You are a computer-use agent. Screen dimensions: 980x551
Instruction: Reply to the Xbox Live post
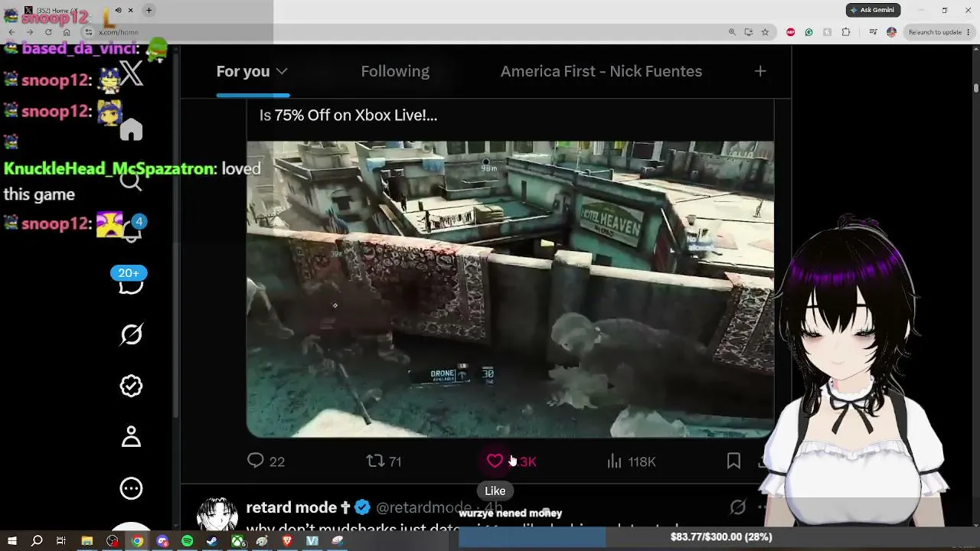tap(266, 461)
